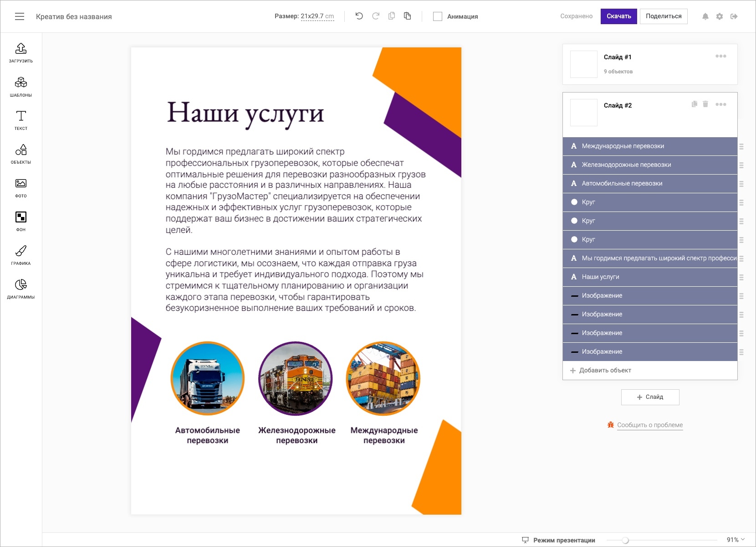Select the Наши услуги layer row

(650, 277)
